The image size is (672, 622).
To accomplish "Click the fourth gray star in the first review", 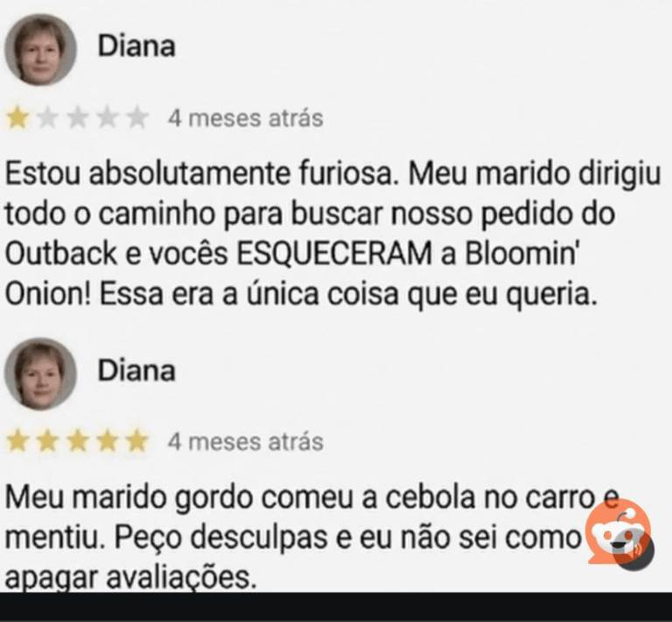I will [108, 119].
